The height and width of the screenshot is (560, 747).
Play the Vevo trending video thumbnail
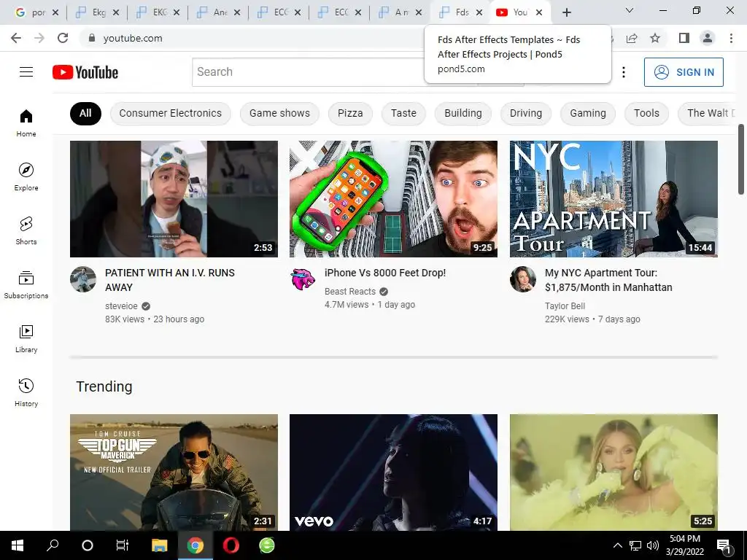tap(393, 472)
